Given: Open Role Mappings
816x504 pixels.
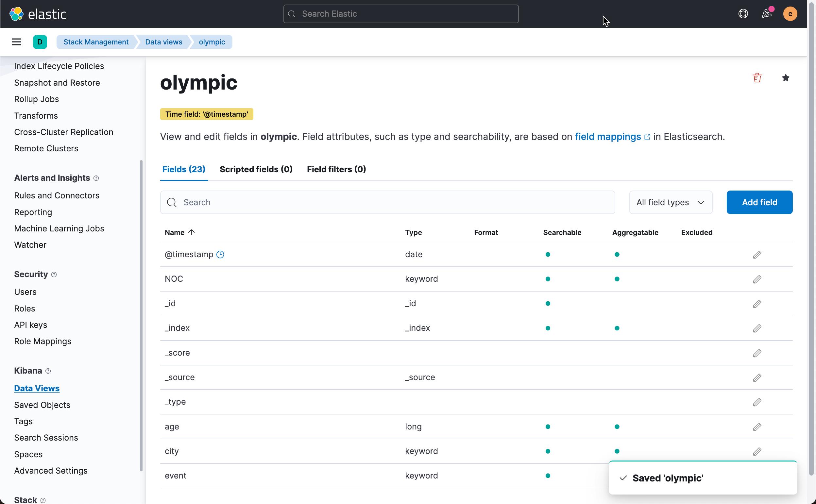Looking at the screenshot, I should (x=43, y=341).
